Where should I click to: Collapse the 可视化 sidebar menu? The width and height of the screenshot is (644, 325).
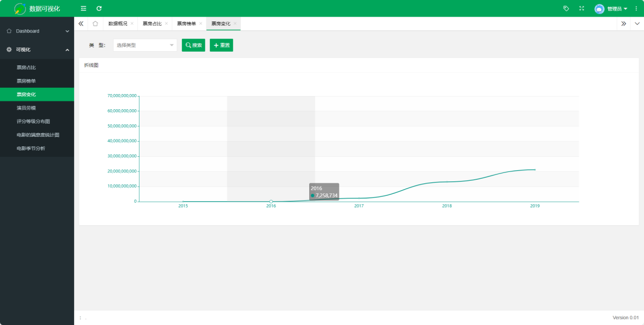coord(37,50)
